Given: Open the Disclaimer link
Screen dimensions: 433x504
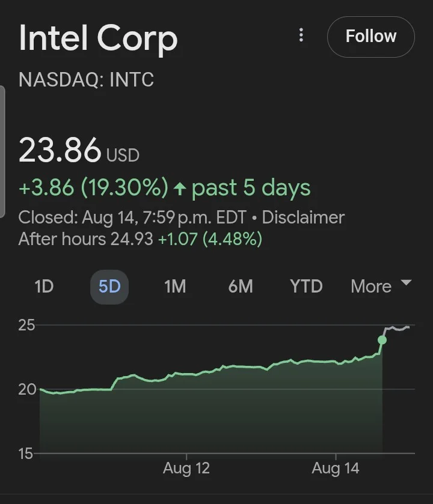Looking at the screenshot, I should pos(303,217).
